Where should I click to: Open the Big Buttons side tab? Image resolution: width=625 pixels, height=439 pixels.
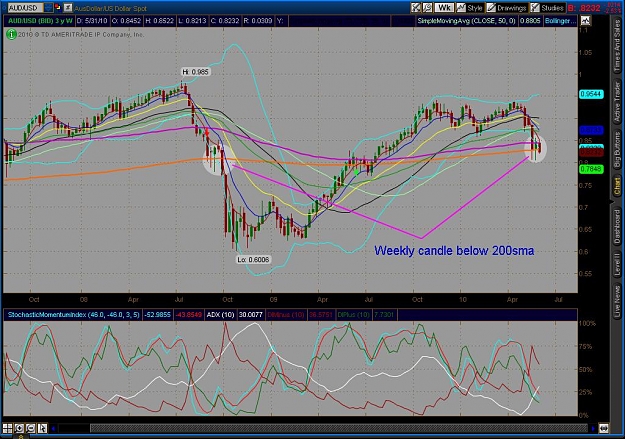coord(617,150)
